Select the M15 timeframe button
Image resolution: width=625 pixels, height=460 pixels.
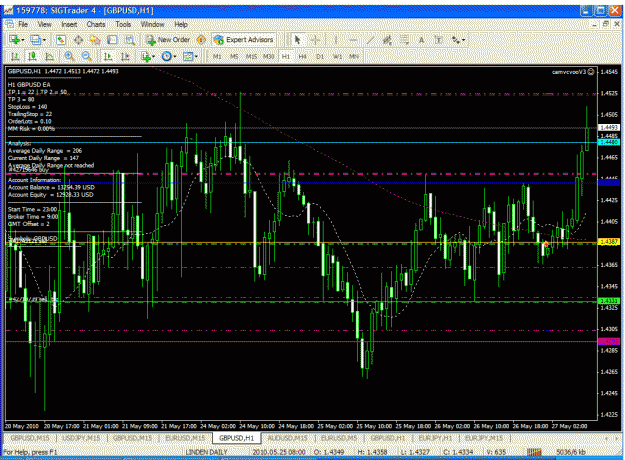(x=251, y=57)
